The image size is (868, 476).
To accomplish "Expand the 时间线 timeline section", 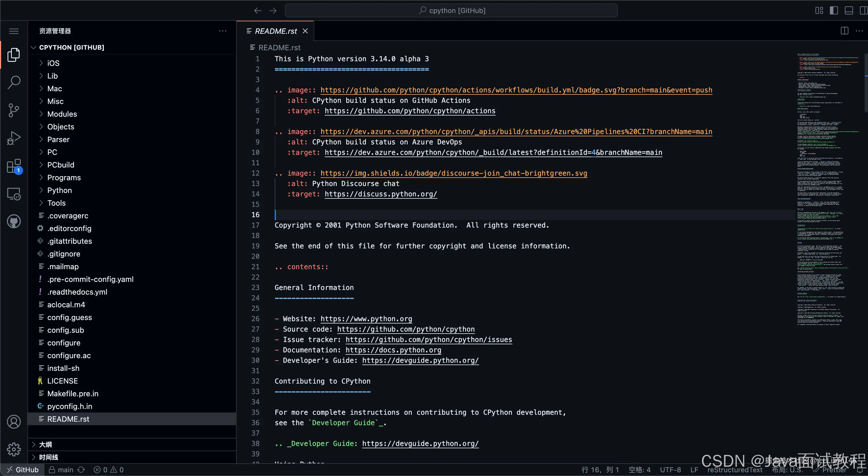I will (132, 457).
